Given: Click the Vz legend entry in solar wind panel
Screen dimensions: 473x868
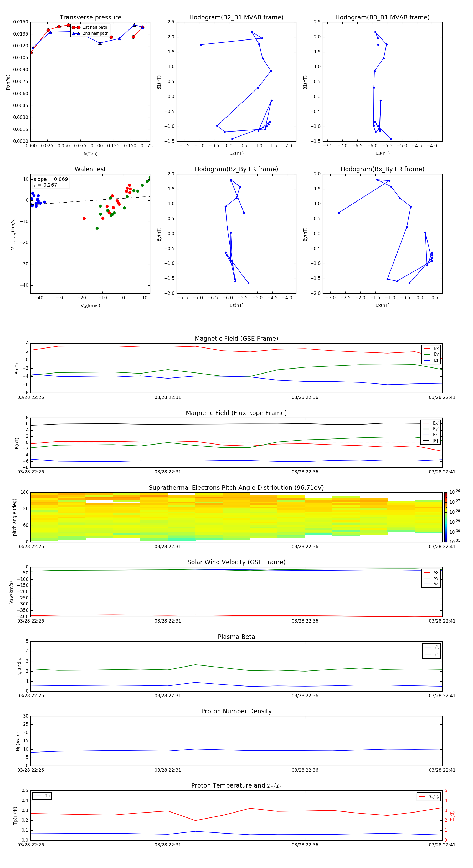Looking at the screenshot, I should point(431,584).
